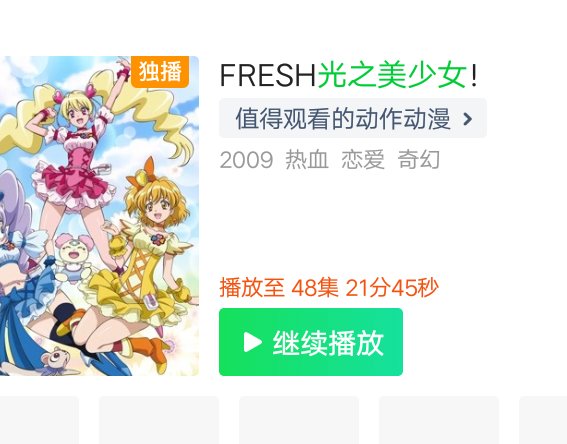Screen dimensions: 567x444
Task: Click the black FRESH word in the title
Action: click(x=268, y=75)
